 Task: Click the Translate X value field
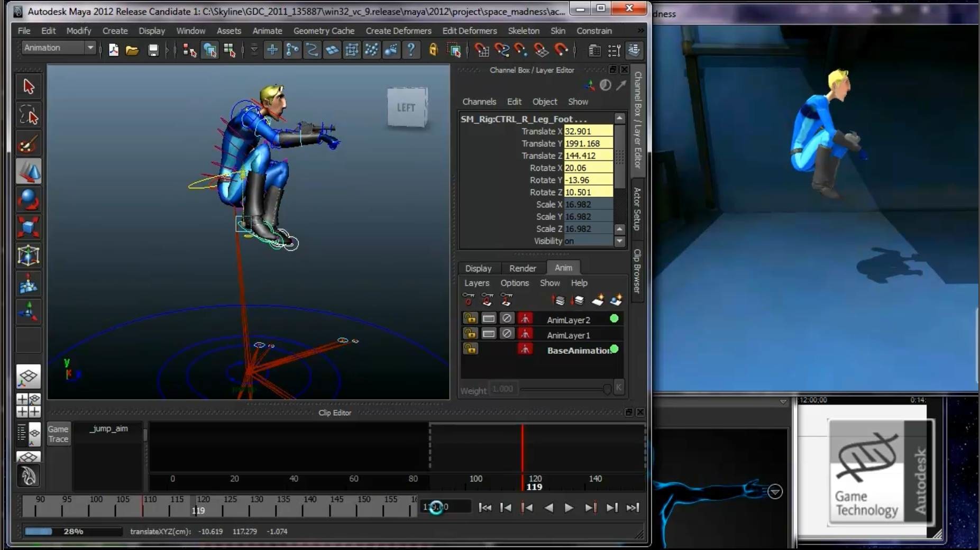pos(588,131)
